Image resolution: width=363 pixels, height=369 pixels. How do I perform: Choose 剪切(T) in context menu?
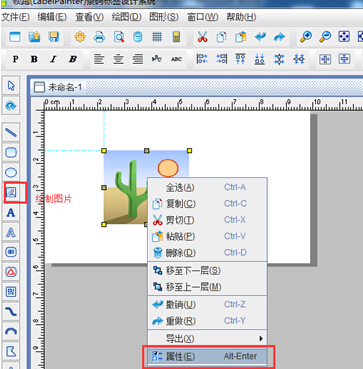pos(207,220)
